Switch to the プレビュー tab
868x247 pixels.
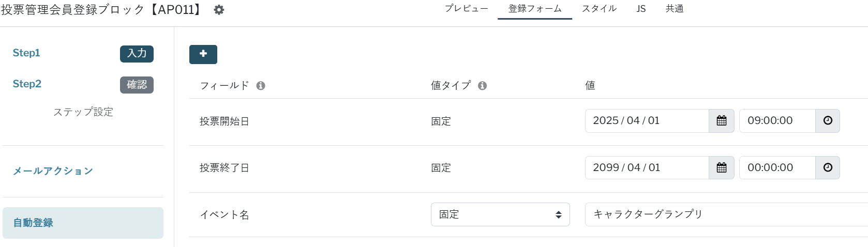click(466, 9)
